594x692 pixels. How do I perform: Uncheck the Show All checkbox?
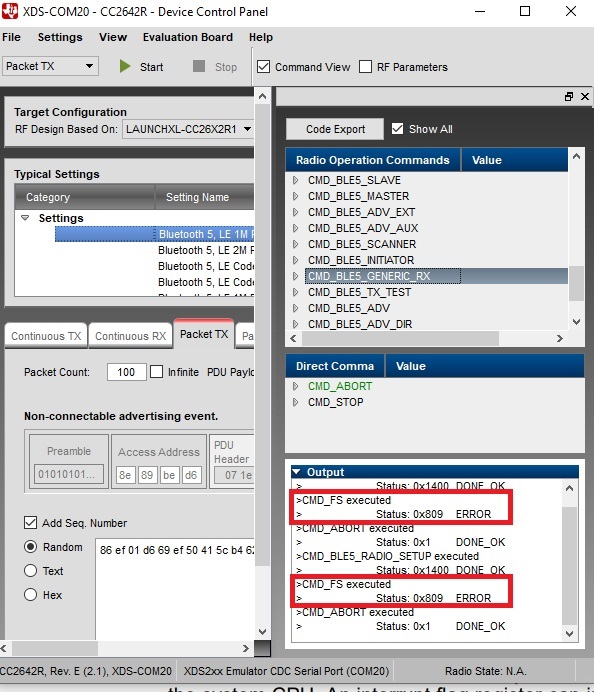point(397,129)
